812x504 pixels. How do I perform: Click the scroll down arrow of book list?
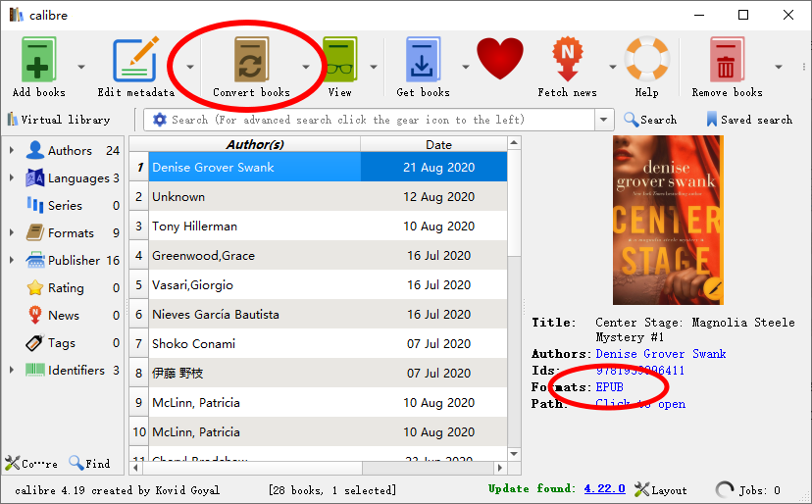[x=514, y=454]
